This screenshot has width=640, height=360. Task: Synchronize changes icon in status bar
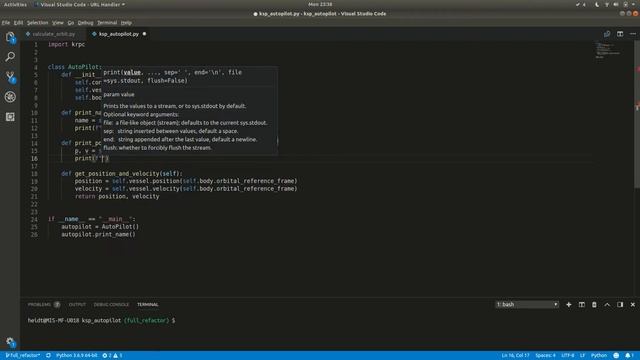click(48, 356)
